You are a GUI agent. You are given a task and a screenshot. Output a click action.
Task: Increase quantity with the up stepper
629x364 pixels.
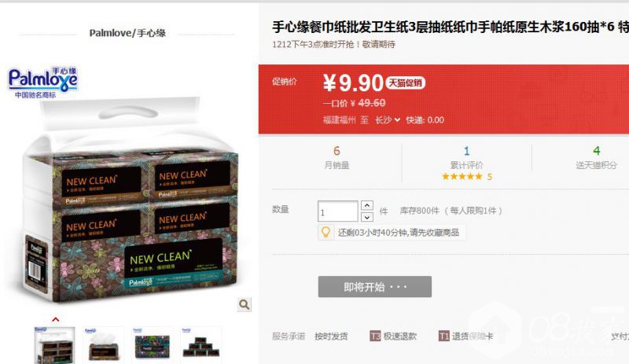coord(367,205)
